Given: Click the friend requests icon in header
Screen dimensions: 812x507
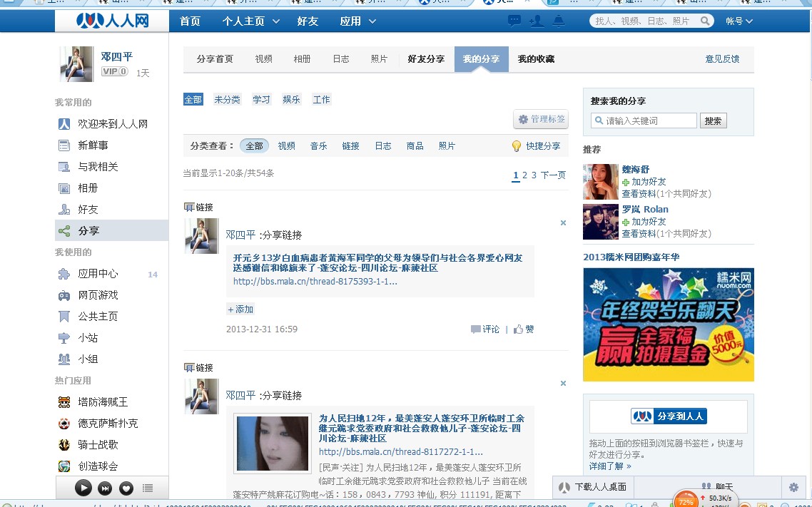Looking at the screenshot, I should [x=537, y=21].
